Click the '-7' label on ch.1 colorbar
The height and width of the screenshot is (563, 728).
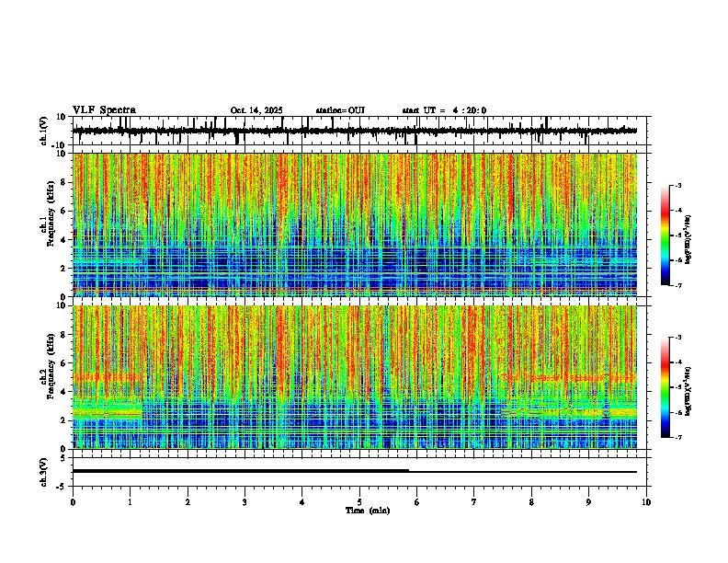pyautogui.click(x=677, y=285)
